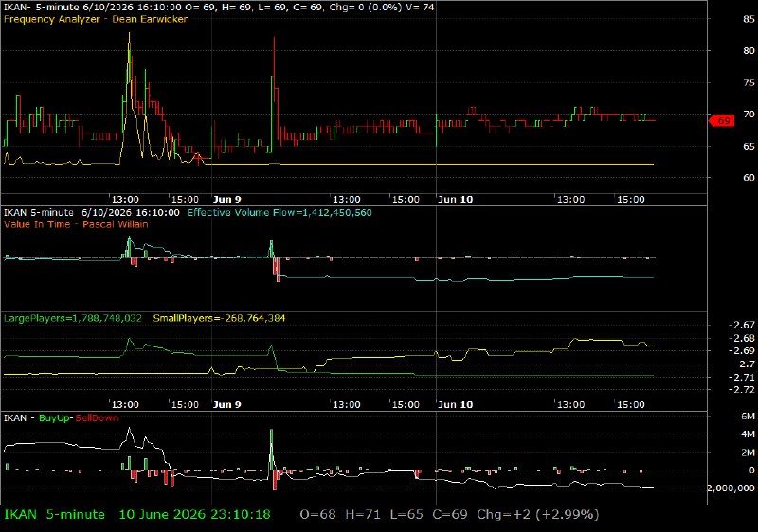Click IKAN 5-minute in the bottom status bar
The height and width of the screenshot is (532, 758).
point(54,515)
